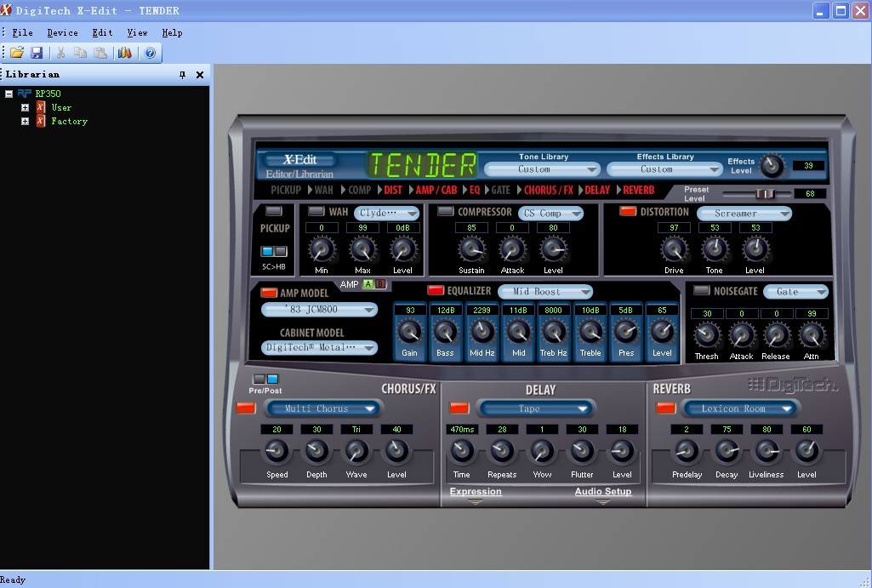This screenshot has width=872, height=588.
Task: Move the Preset Level slider
Action: pos(765,194)
